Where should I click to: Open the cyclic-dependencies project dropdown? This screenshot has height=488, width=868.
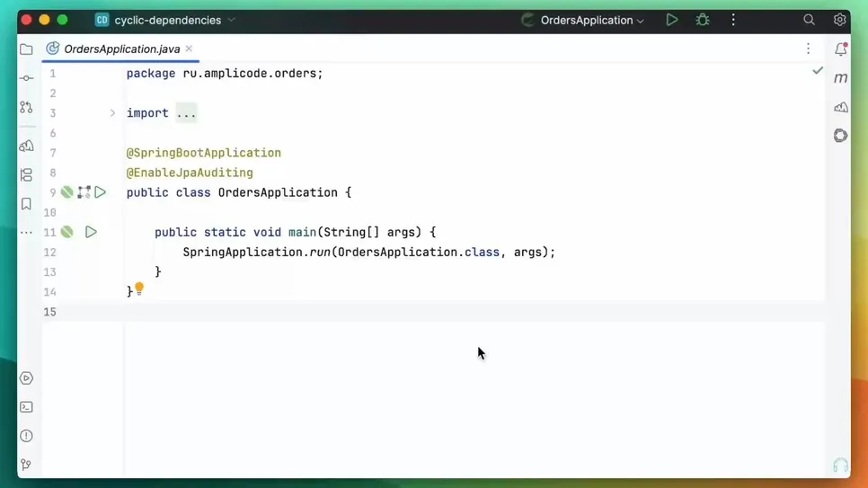pyautogui.click(x=167, y=20)
